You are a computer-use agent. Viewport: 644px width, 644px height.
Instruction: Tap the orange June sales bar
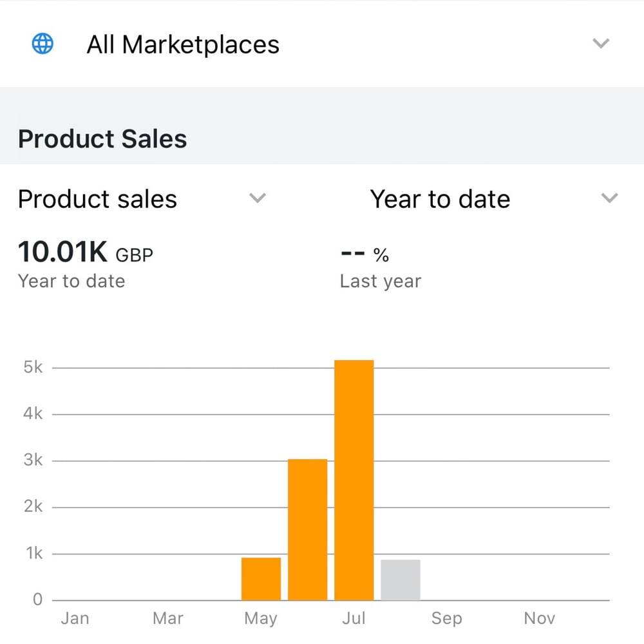[308, 529]
